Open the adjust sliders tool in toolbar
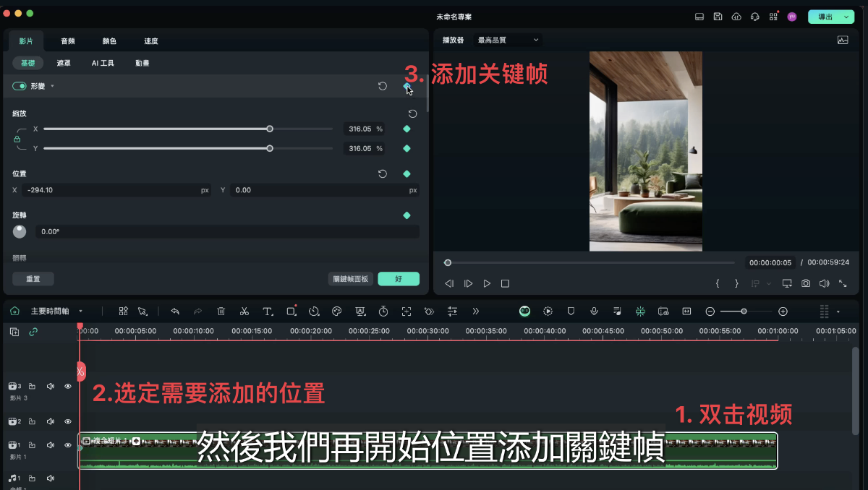This screenshot has height=490, width=868. [x=453, y=311]
